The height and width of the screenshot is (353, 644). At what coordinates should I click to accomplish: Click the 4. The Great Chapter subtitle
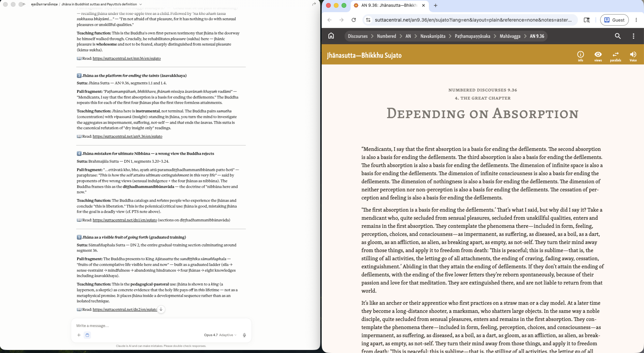tap(482, 98)
